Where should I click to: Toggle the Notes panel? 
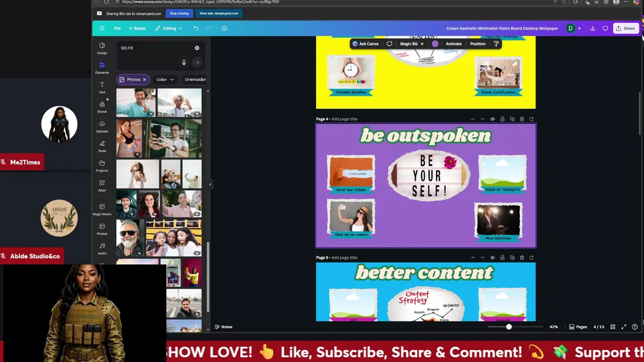[x=223, y=327]
